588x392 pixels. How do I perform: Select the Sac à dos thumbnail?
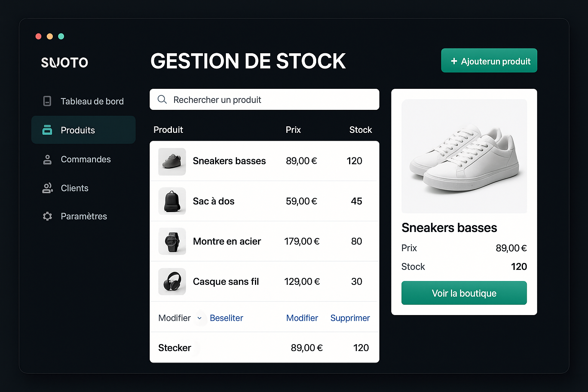click(x=172, y=201)
